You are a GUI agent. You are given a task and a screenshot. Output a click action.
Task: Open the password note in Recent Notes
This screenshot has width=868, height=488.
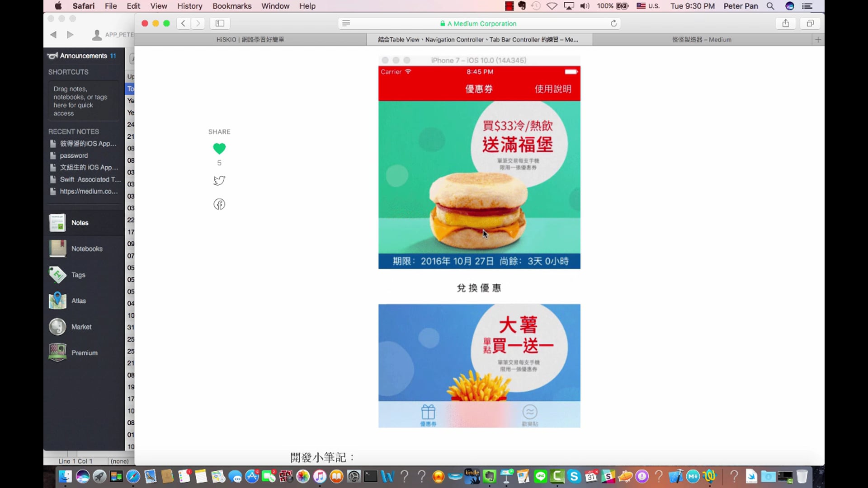click(74, 155)
